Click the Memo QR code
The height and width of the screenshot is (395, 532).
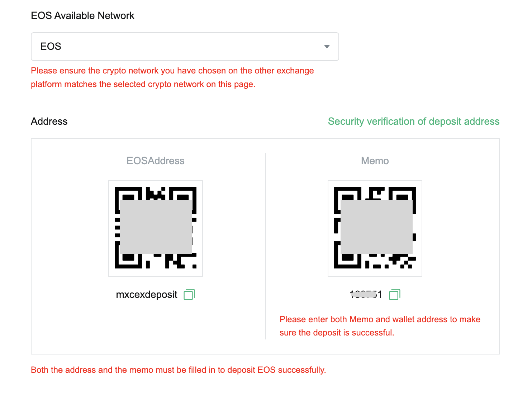pos(375,228)
